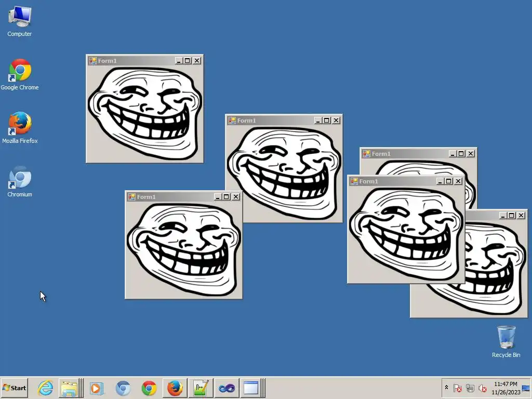
Task: Open the Start menu
Action: pos(14,388)
